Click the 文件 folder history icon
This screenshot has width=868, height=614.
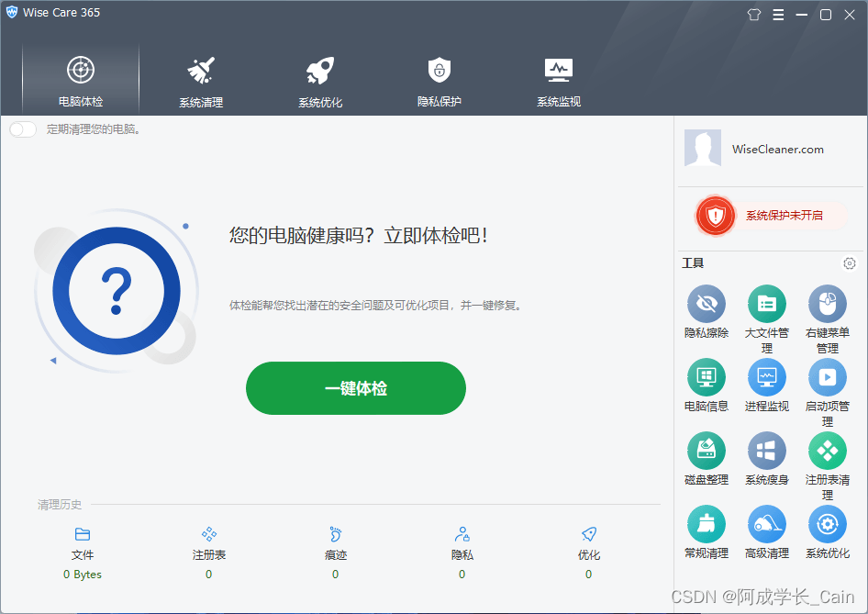click(x=83, y=534)
